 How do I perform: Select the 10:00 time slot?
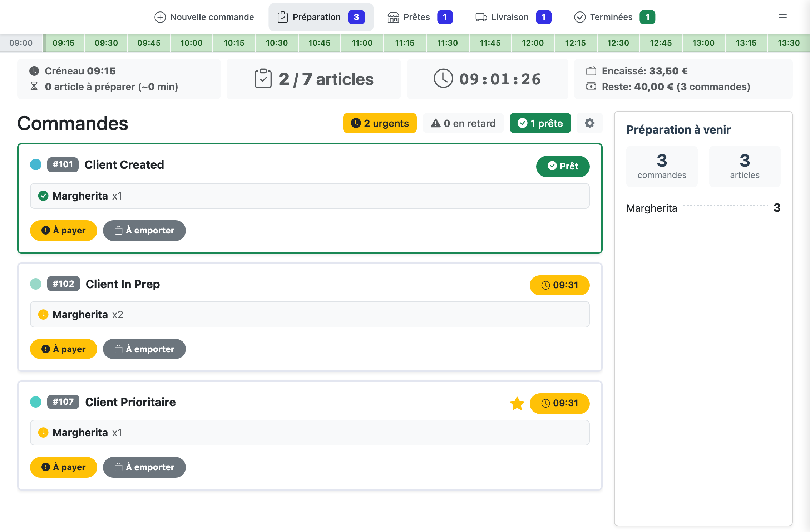191,43
